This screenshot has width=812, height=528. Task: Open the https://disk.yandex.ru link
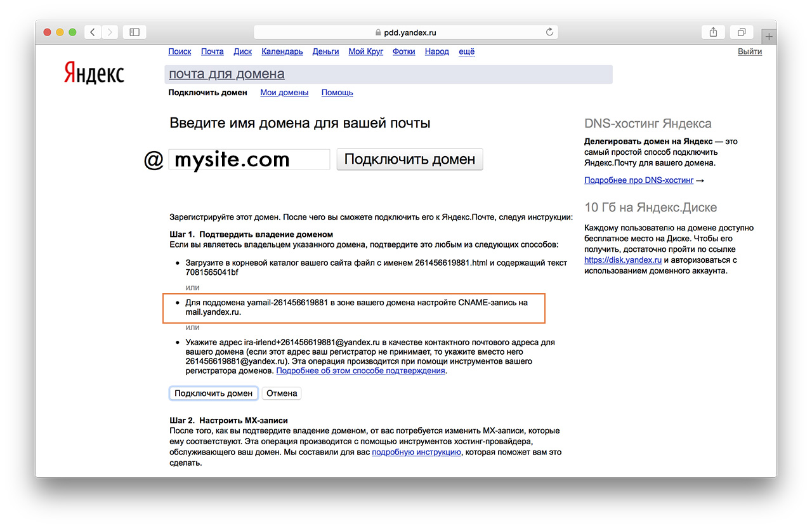(x=623, y=260)
